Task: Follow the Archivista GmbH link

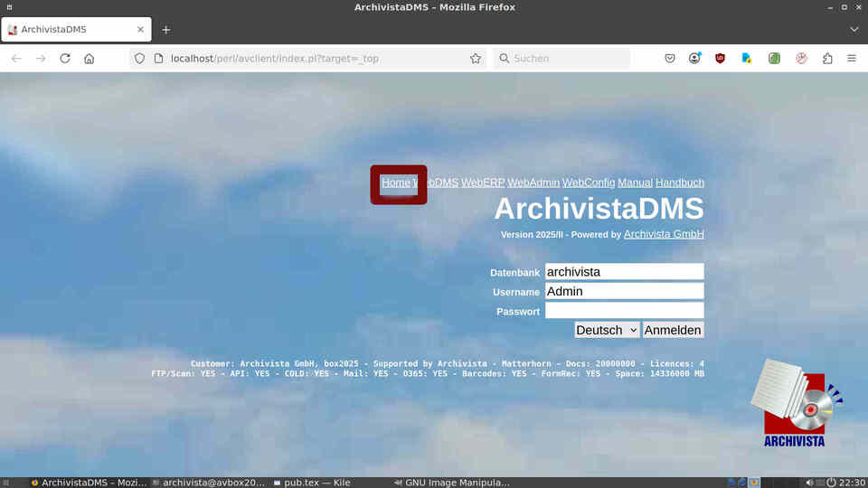Action: [x=664, y=234]
